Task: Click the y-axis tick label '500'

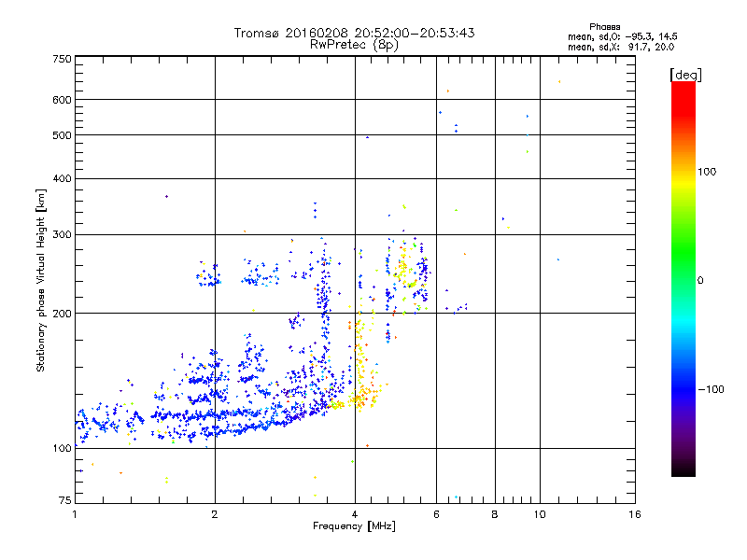Action: 62,135
